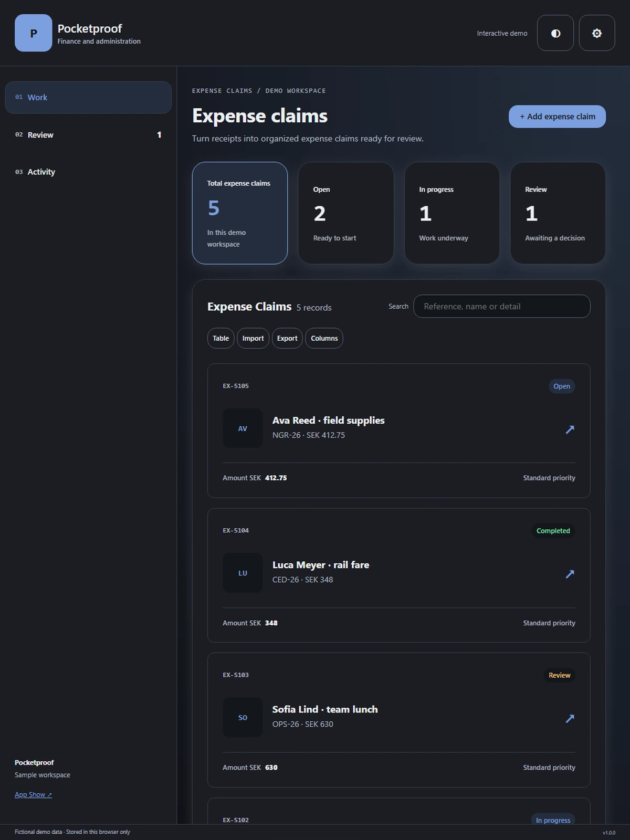Click the v1.0.0 version label

[608, 833]
